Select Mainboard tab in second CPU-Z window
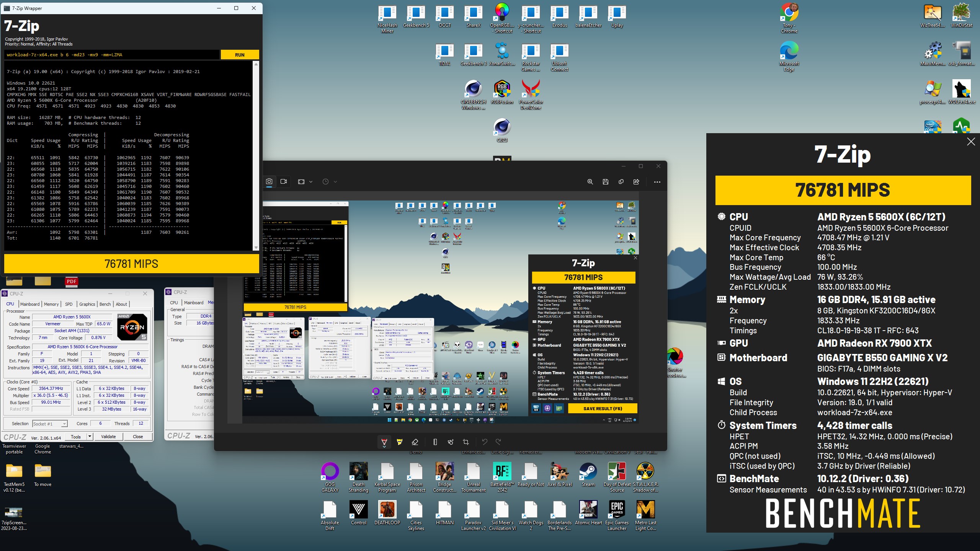This screenshot has width=980, height=551. [x=194, y=303]
